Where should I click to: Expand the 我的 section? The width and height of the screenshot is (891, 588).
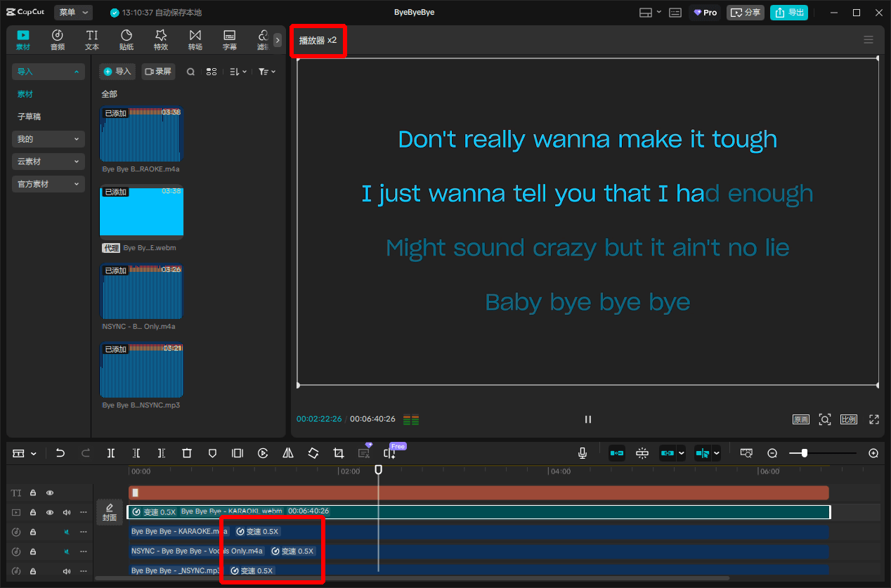click(48, 139)
